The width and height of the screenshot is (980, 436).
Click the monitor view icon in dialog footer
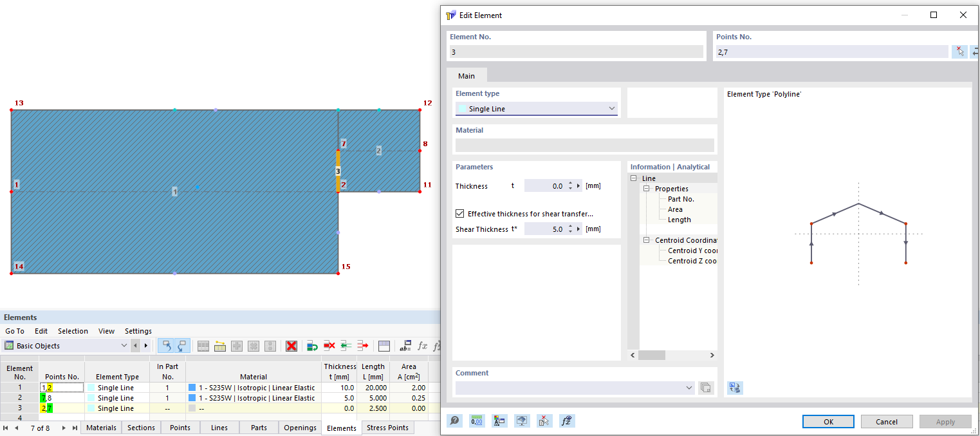pyautogui.click(x=522, y=421)
